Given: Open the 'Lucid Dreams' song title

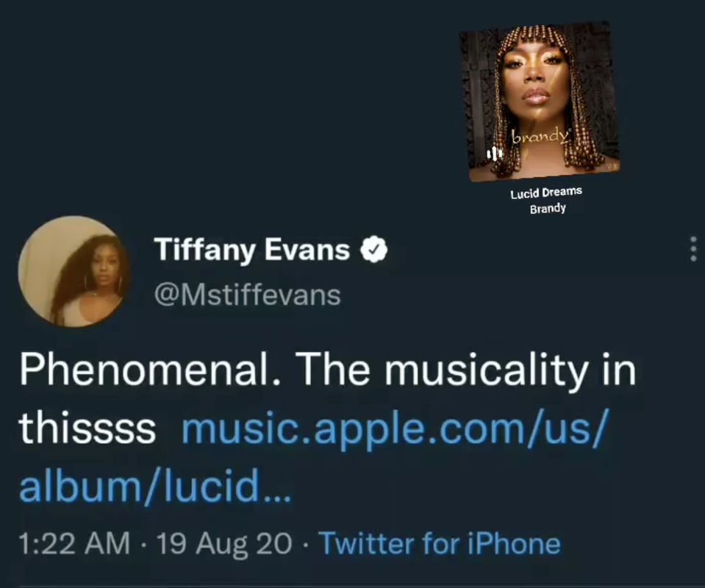Looking at the screenshot, I should [546, 193].
